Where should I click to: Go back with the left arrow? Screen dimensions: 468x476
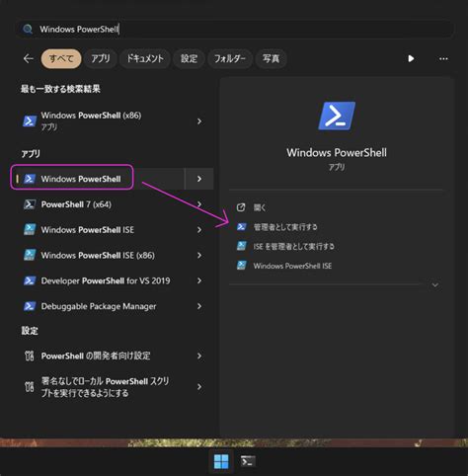(29, 58)
